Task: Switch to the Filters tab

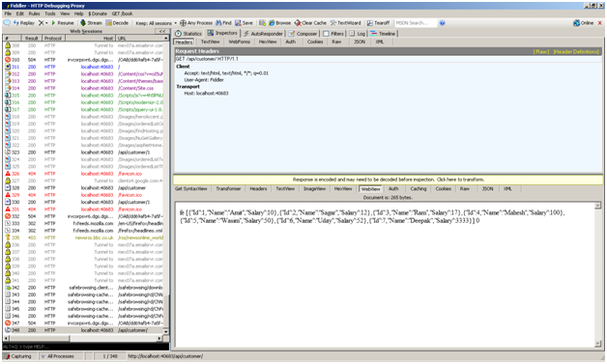Action: [333, 34]
